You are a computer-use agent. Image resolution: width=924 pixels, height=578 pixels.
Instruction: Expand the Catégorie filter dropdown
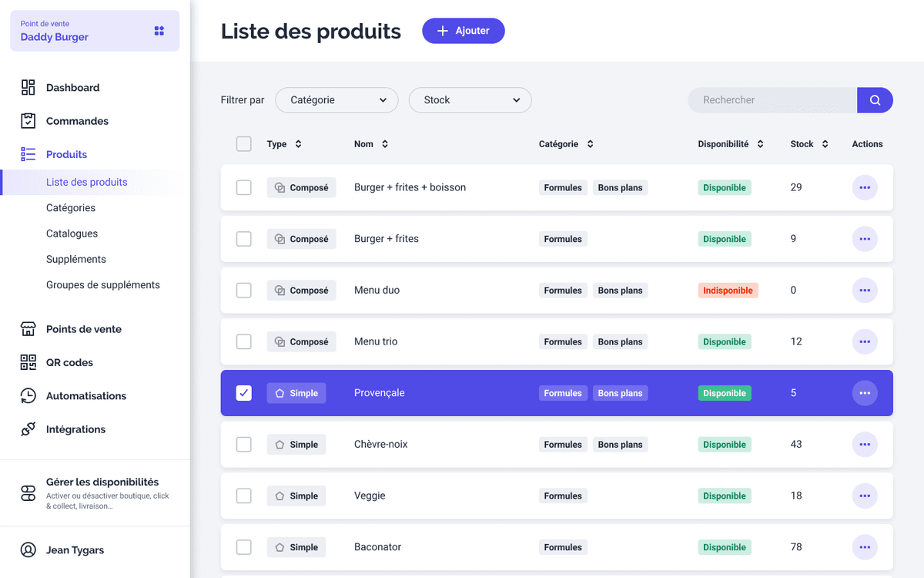coord(336,100)
